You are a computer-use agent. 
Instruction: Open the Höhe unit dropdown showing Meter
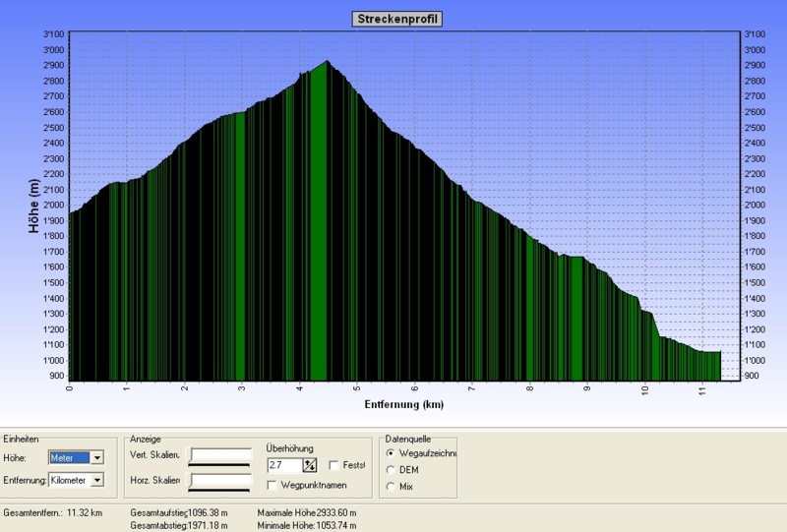click(x=96, y=457)
